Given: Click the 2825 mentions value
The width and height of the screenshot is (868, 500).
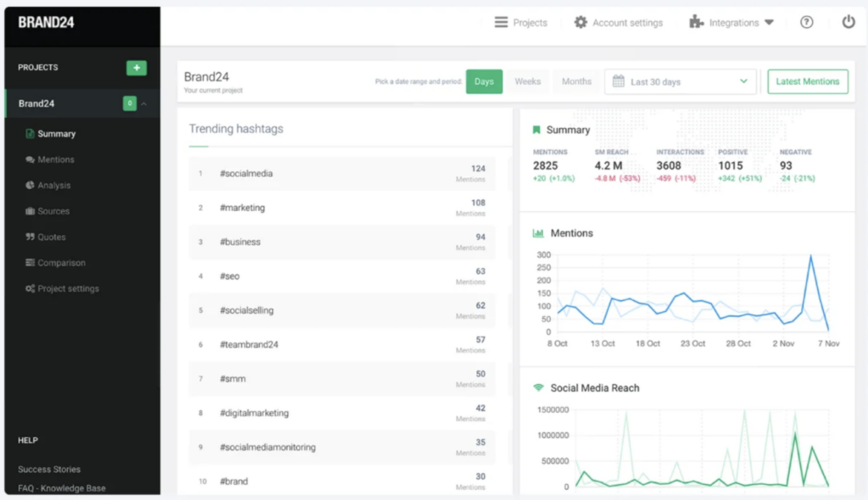Looking at the screenshot, I should 545,165.
